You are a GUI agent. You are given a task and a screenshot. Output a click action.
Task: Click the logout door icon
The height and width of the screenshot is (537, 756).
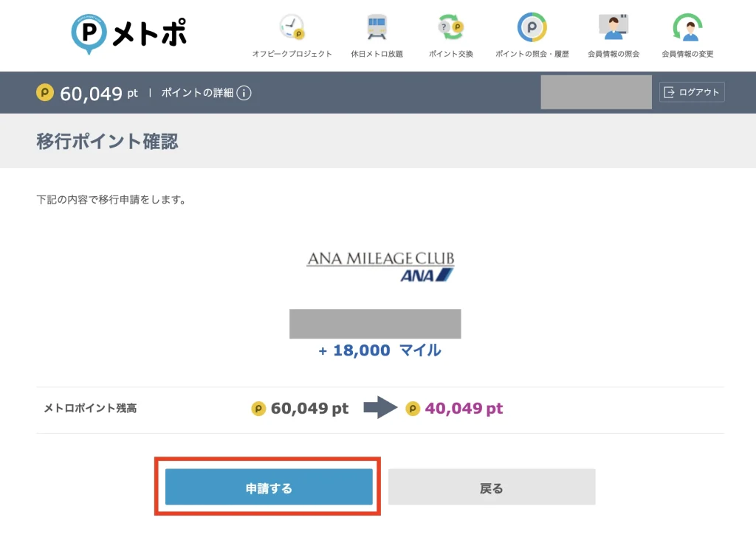pyautogui.click(x=669, y=92)
